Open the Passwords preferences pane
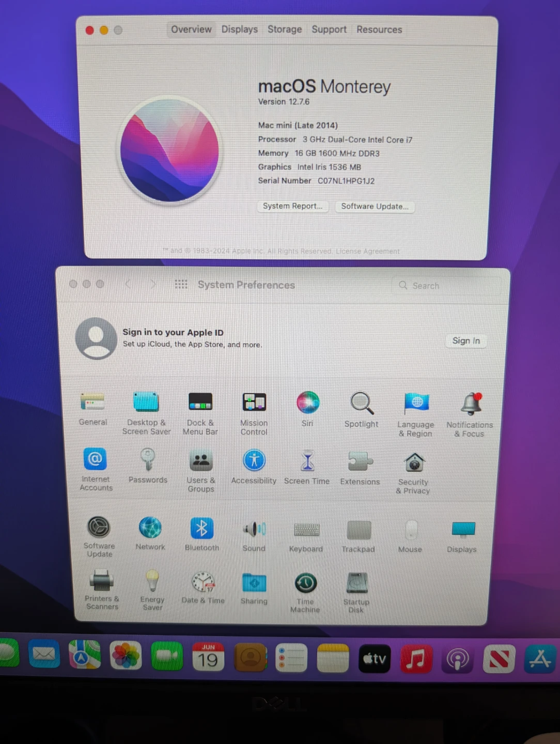The height and width of the screenshot is (744, 560). 148,460
